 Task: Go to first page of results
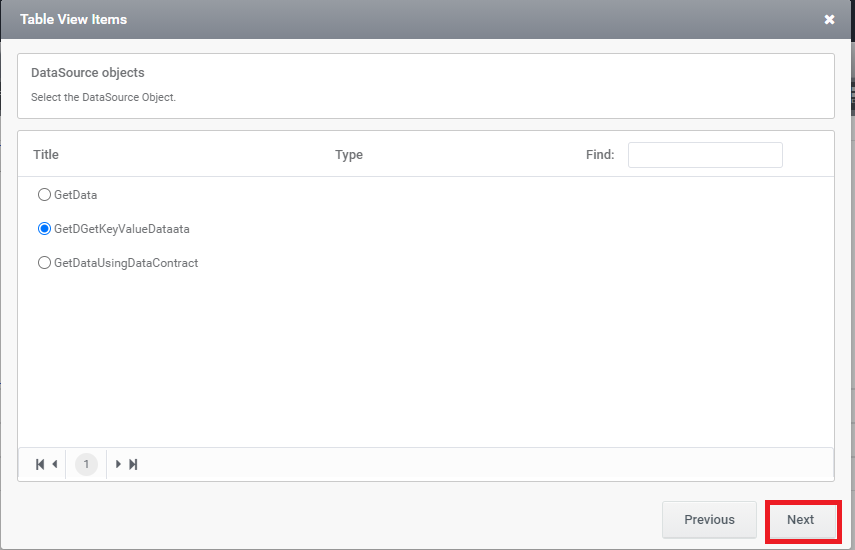[x=40, y=464]
